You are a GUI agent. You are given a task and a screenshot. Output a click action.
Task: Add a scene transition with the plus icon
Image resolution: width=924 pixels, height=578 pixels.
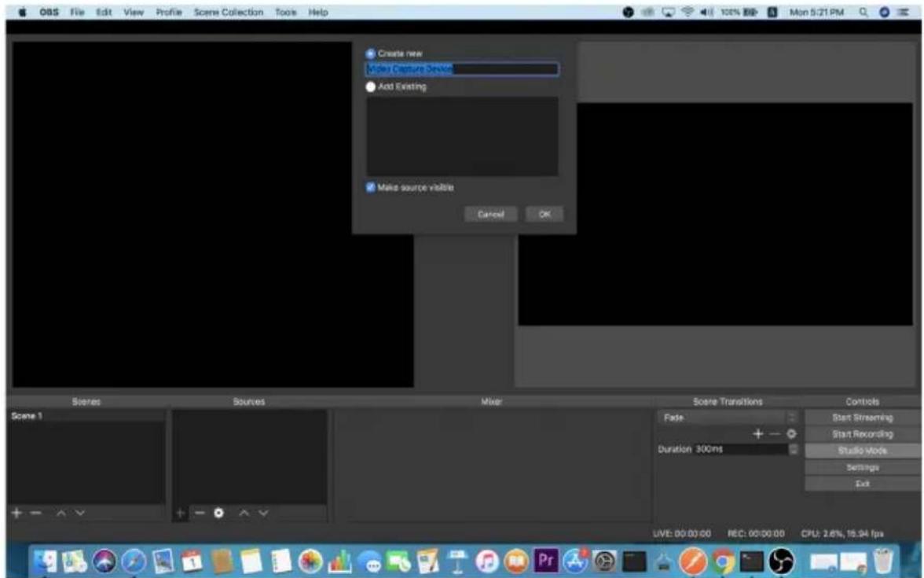point(757,433)
